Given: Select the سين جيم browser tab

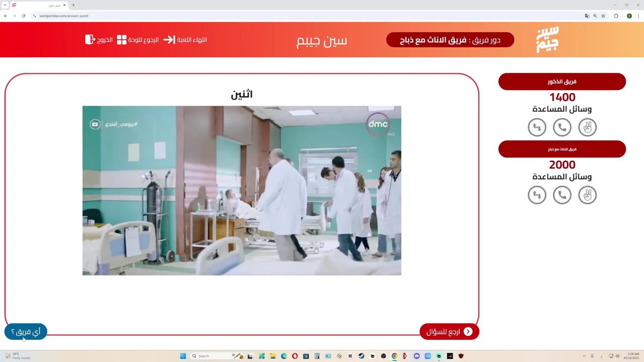Looking at the screenshot, I should coord(39,5).
